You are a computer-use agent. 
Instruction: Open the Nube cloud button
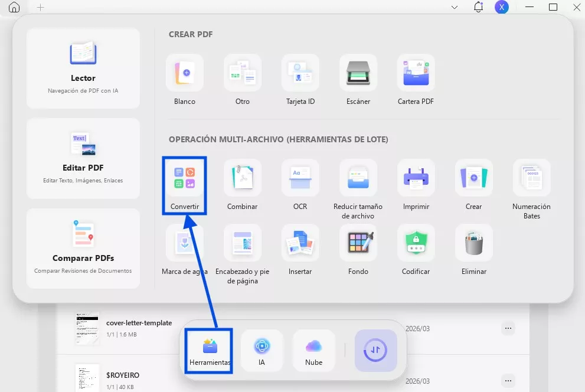(x=314, y=351)
